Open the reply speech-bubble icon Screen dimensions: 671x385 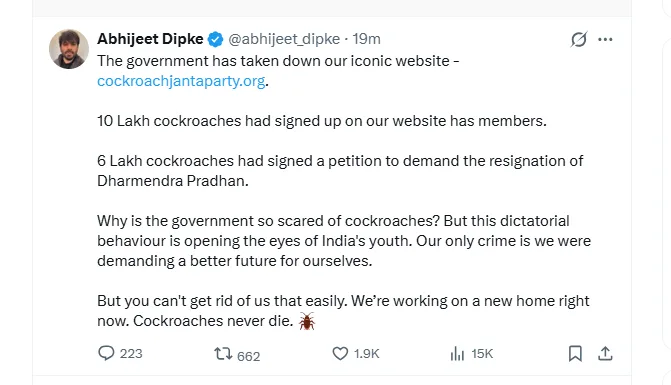coord(106,353)
